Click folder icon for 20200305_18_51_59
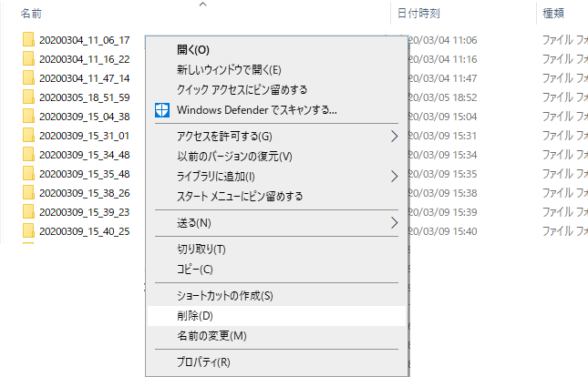588x377 pixels. (28, 97)
